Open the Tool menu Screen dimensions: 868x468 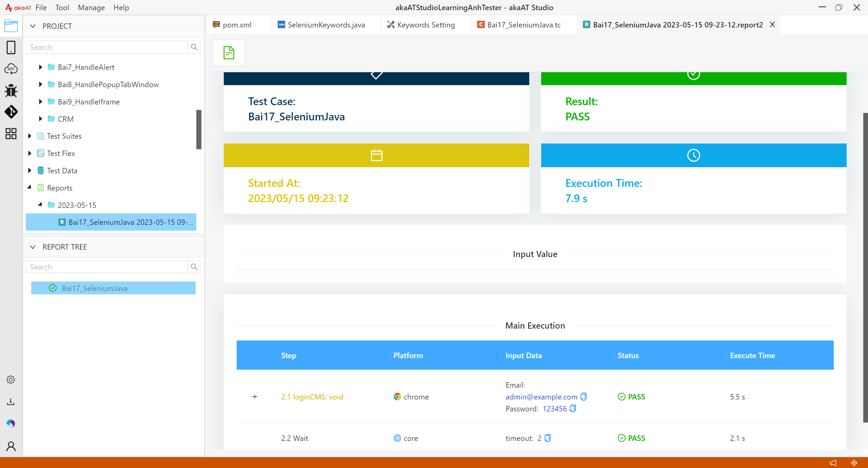(62, 7)
